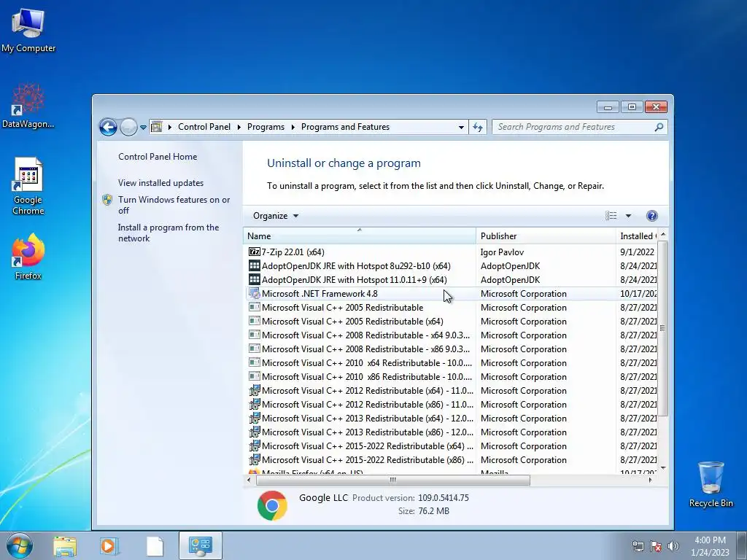Open the More view options arrow
The width and height of the screenshot is (747, 560).
[x=628, y=216]
